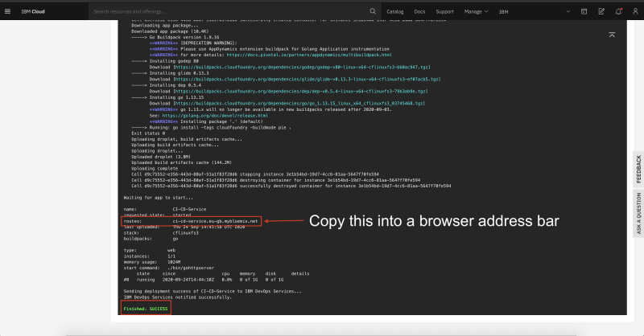Open the Catalog menu item
Viewport: 644px width, 336px height.
(x=394, y=11)
